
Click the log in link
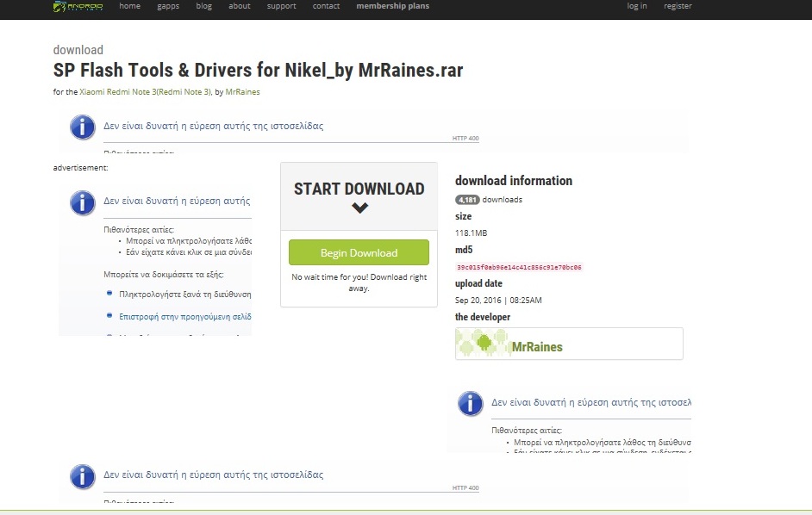(x=637, y=6)
